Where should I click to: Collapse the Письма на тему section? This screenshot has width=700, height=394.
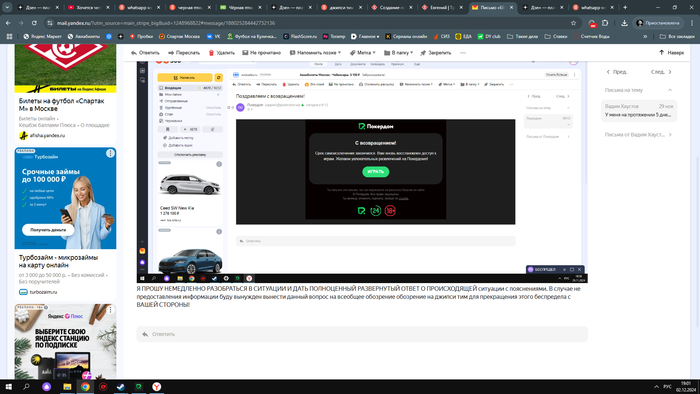point(670,90)
